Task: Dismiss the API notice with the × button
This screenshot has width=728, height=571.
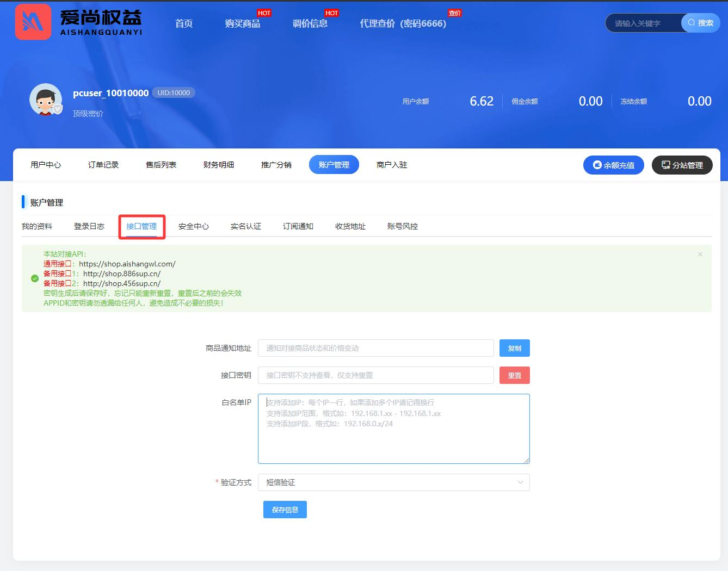Action: [700, 254]
